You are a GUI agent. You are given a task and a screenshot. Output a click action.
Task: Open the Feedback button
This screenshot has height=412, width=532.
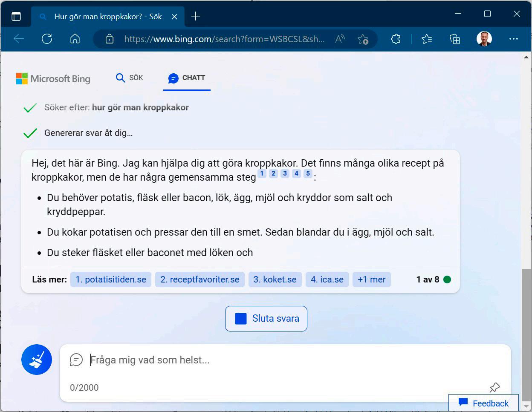[483, 403]
